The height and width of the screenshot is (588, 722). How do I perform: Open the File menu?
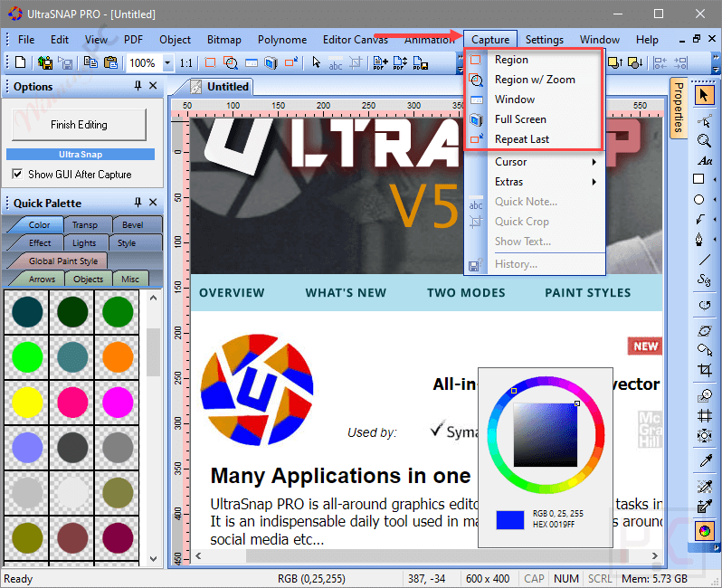coord(26,40)
